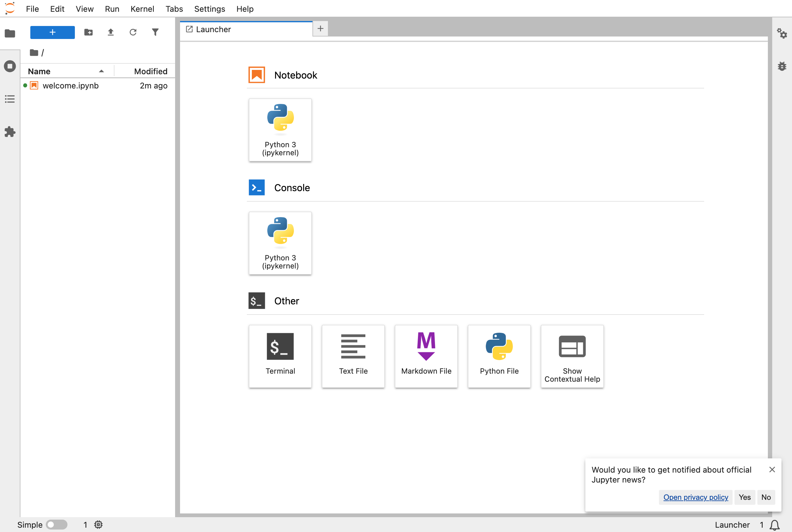This screenshot has height=532, width=792.
Task: Open the File Browser sidebar panel
Action: point(10,33)
